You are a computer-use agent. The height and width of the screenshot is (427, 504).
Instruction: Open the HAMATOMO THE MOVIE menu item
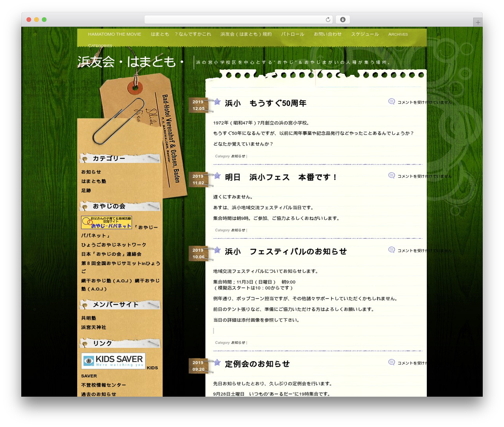[x=115, y=34]
